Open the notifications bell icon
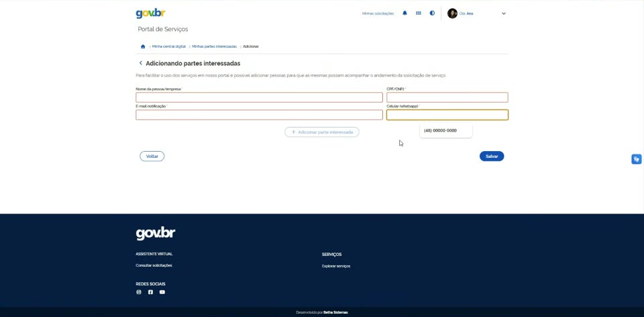 (x=405, y=13)
